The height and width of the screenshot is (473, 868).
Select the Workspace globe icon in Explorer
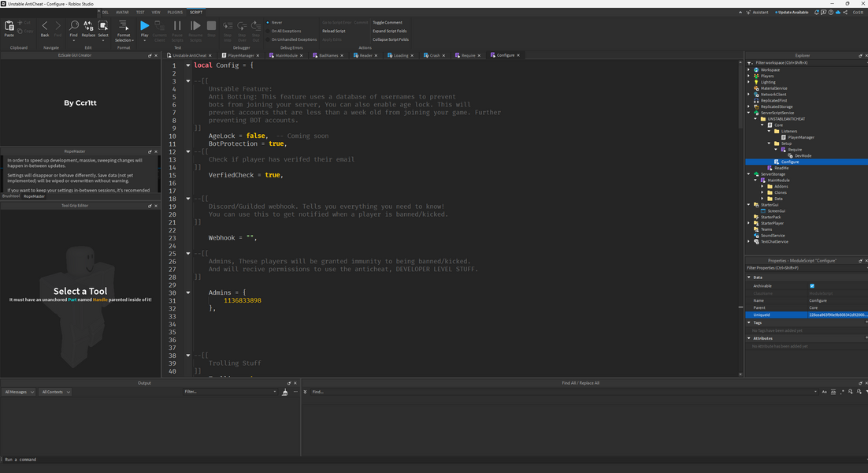pos(756,70)
